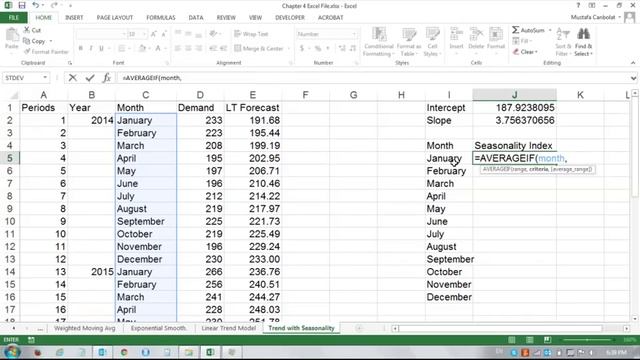Select column J header
The width and height of the screenshot is (640, 360).
(514, 95)
